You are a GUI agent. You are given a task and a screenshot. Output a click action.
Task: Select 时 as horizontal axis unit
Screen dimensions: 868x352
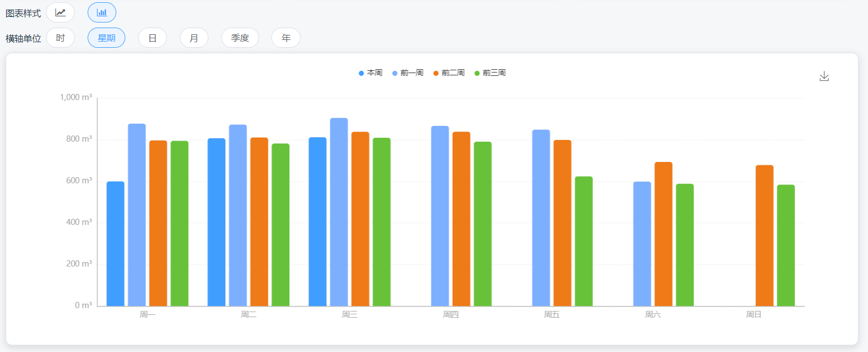61,38
